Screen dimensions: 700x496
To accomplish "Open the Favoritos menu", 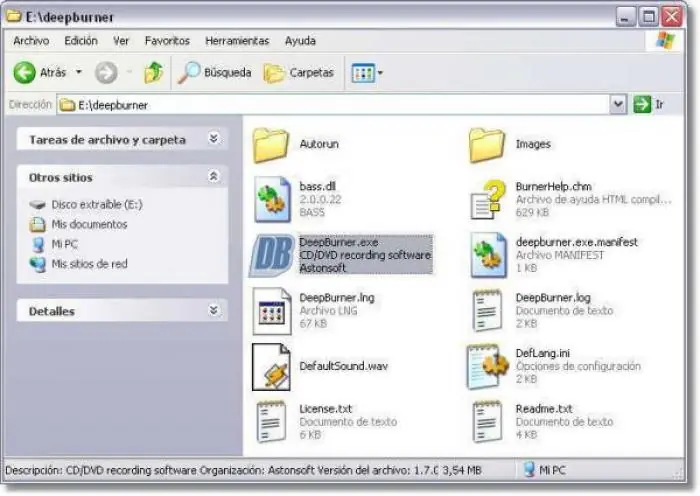I will click(x=167, y=41).
